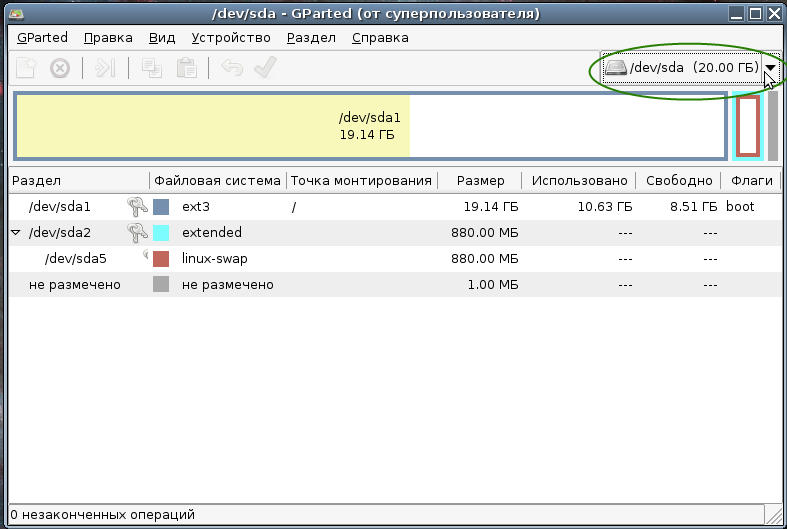This screenshot has width=787, height=529.
Task: Click the Apply all operations checkmark
Action: [x=265, y=67]
